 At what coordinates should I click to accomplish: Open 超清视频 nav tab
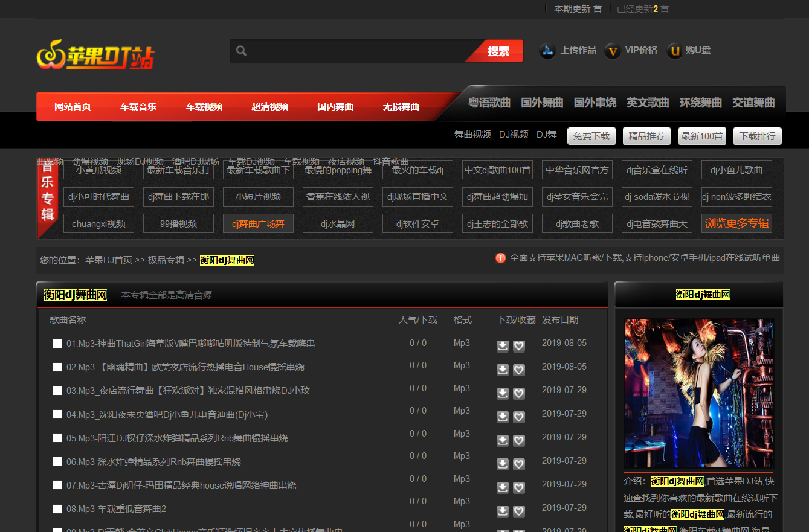[x=269, y=107]
